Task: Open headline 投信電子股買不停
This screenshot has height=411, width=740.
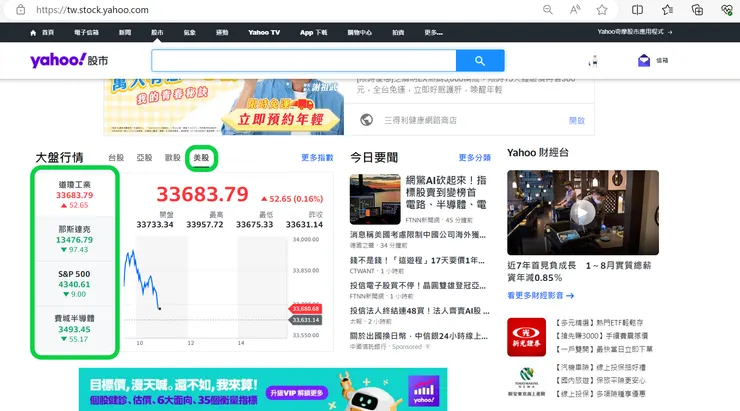Action: pyautogui.click(x=418, y=285)
